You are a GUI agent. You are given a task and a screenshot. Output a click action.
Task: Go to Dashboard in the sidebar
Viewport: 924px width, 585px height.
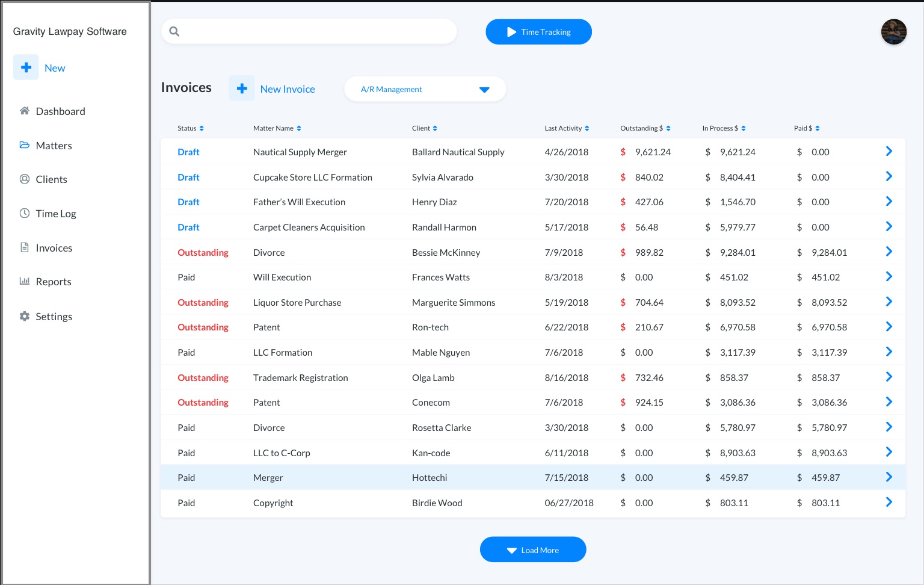[60, 111]
